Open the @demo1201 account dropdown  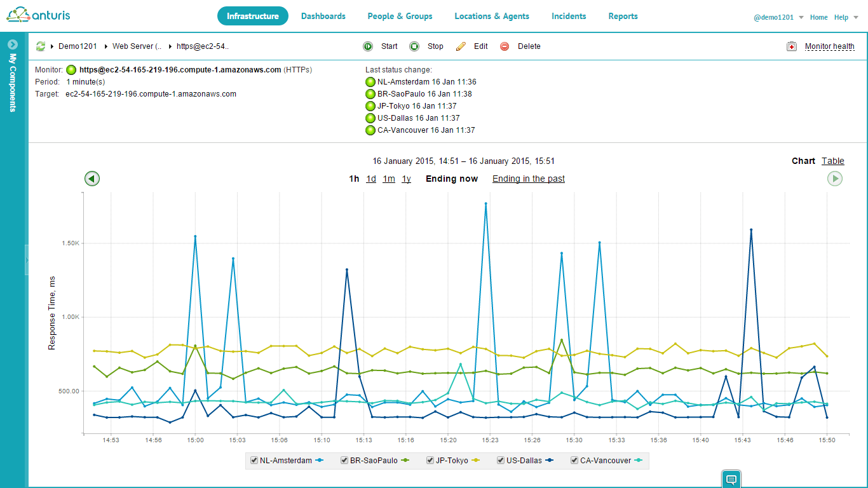pyautogui.click(x=801, y=18)
